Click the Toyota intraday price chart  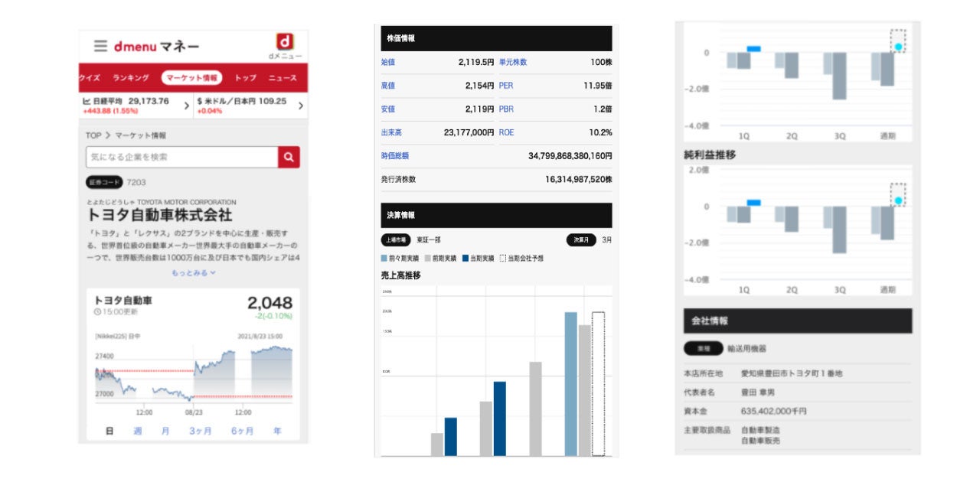pos(194,373)
